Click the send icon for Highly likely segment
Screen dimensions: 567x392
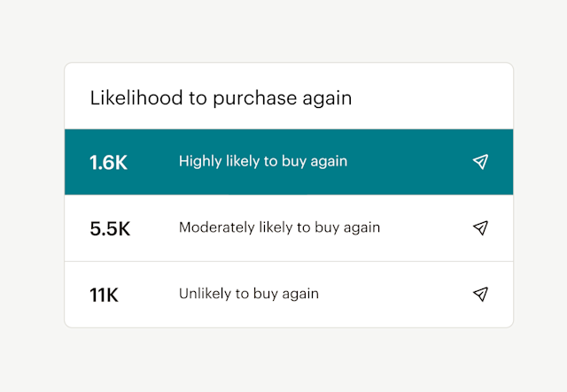point(480,162)
